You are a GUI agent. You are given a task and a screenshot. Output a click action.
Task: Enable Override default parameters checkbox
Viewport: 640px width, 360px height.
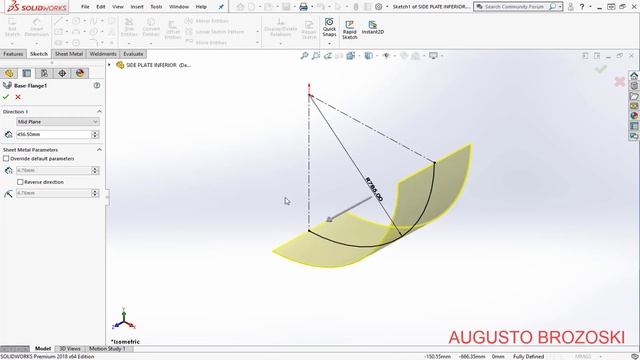point(6,158)
